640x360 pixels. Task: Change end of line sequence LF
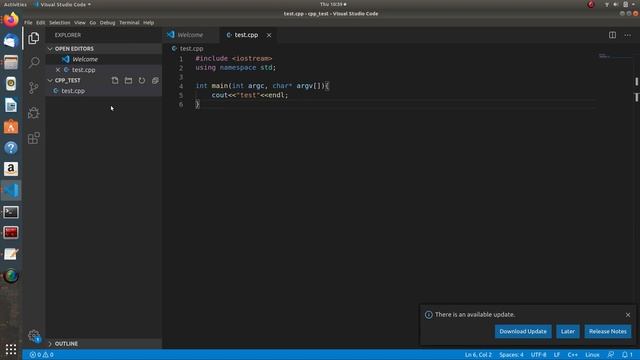(557, 355)
